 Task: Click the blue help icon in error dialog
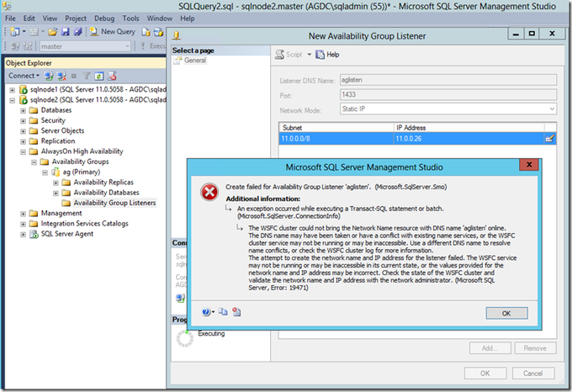(206, 312)
